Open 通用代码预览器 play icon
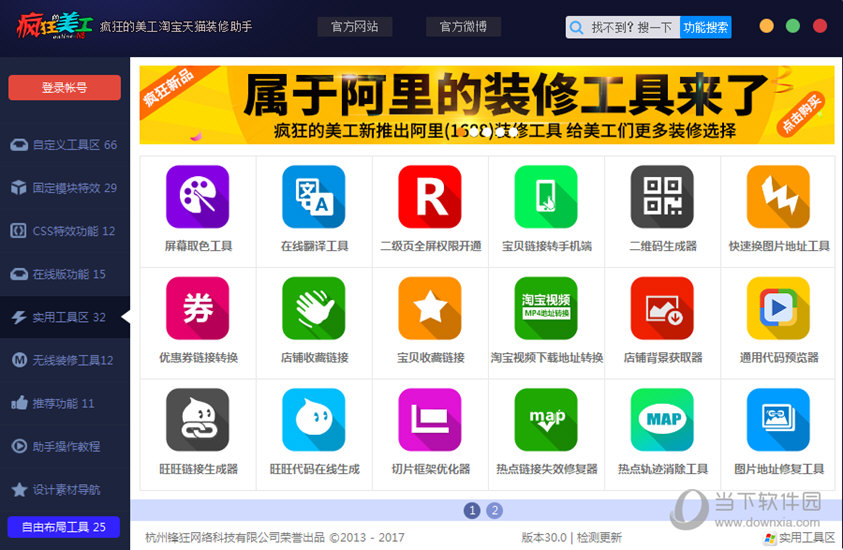Viewport: 843px width, 550px height. (x=778, y=308)
